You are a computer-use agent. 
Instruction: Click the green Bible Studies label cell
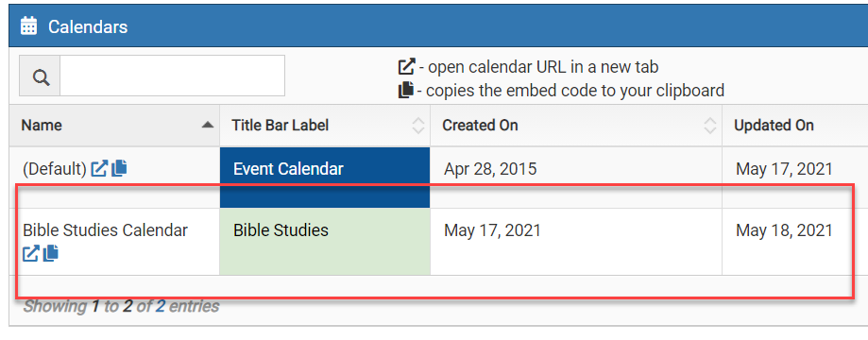click(x=325, y=242)
